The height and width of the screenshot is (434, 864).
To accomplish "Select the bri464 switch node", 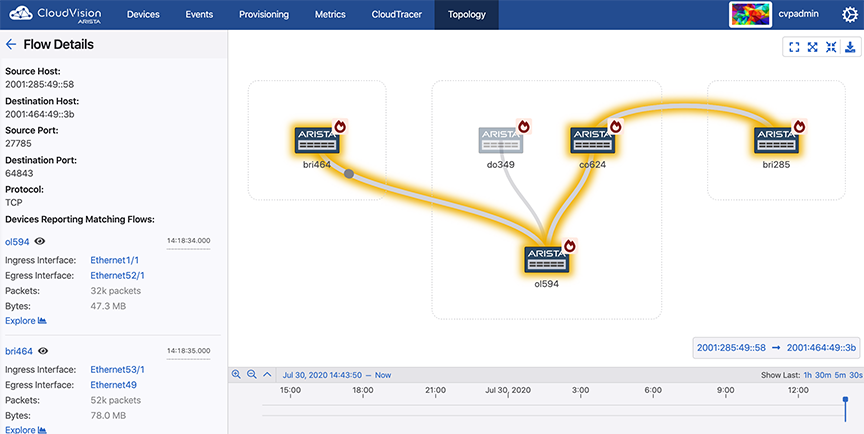I will (317, 140).
